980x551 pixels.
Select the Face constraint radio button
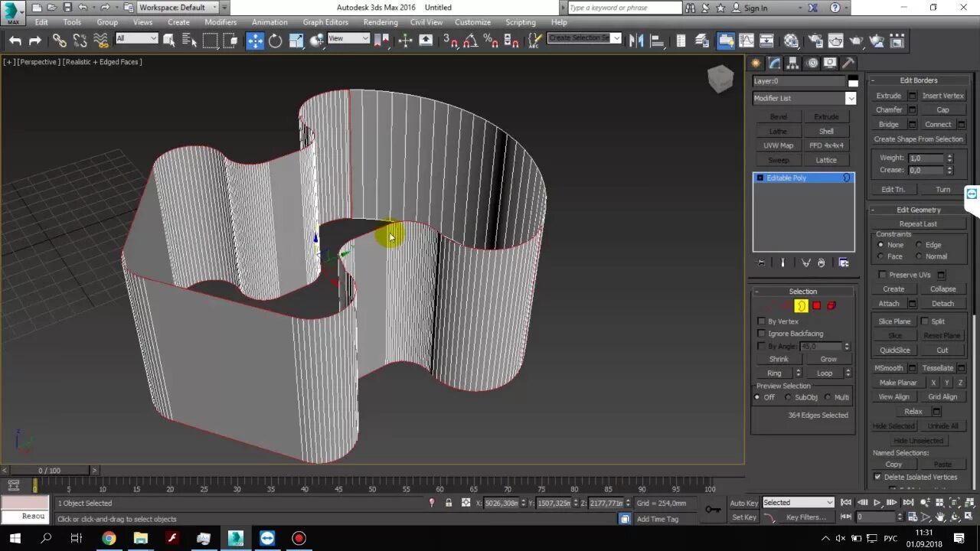click(880, 256)
